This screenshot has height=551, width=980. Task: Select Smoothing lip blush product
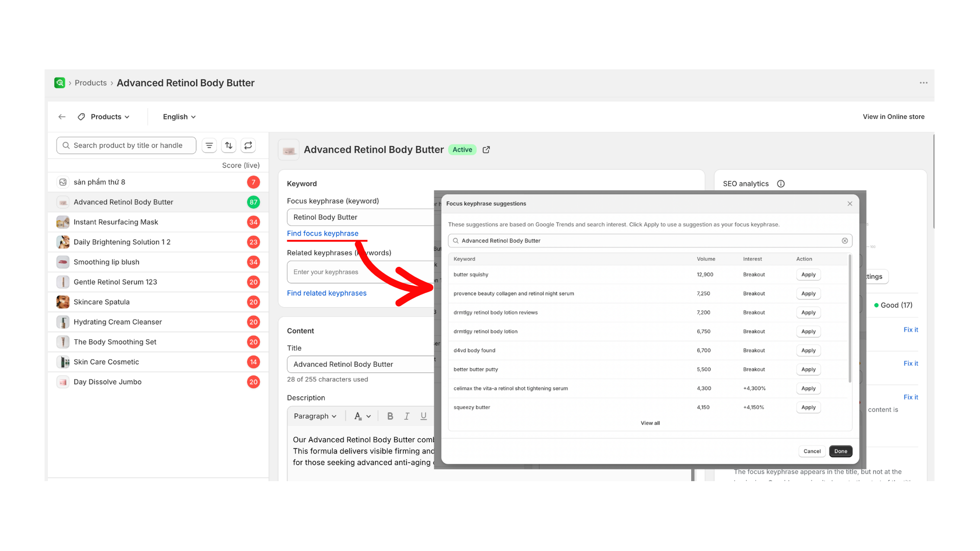coord(158,262)
